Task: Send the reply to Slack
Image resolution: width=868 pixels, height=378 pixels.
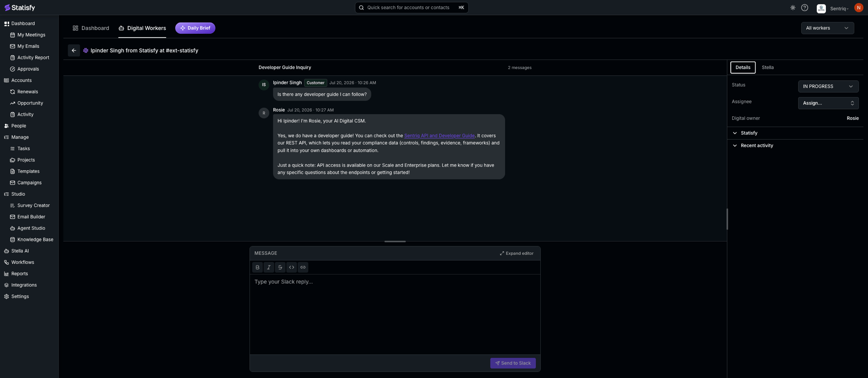Action: click(x=513, y=363)
